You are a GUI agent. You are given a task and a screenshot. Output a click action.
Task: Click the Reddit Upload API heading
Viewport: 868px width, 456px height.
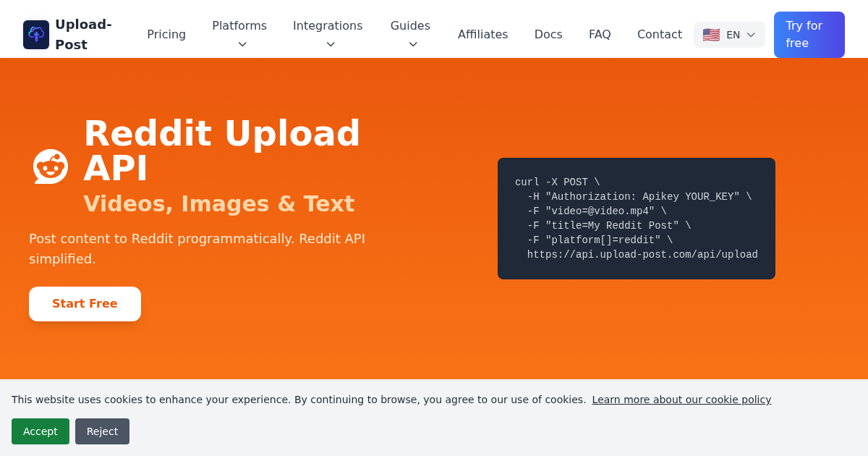(x=221, y=151)
